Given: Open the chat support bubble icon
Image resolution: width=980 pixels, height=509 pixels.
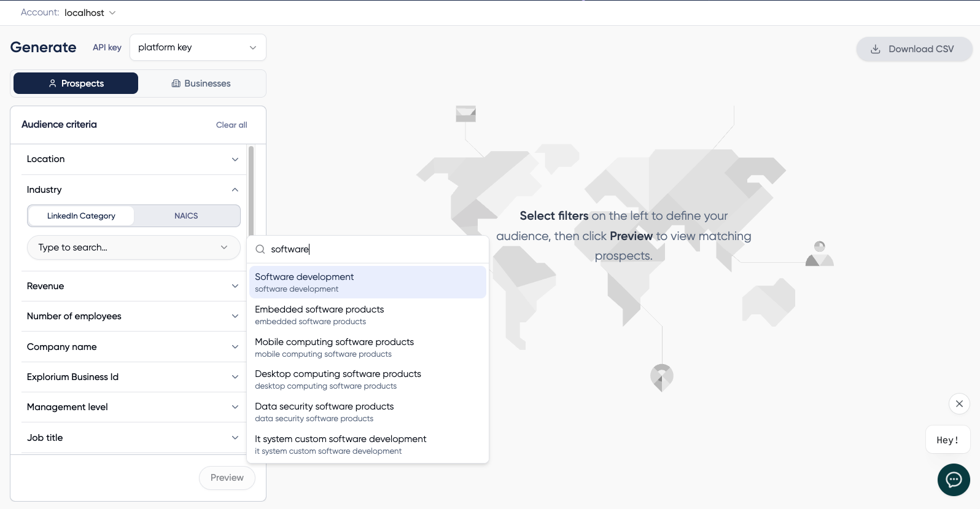Looking at the screenshot, I should tap(954, 480).
